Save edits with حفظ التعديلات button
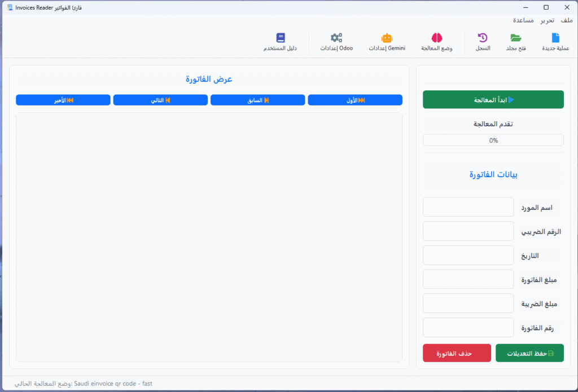Screen dimensions: 578x392 click(529, 353)
